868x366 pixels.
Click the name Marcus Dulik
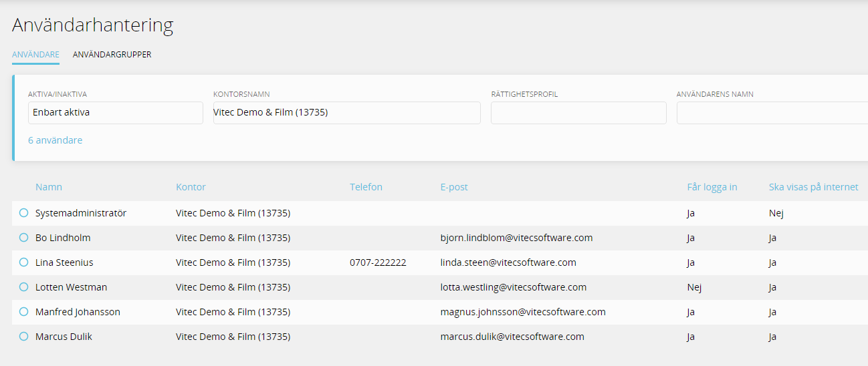pyautogui.click(x=64, y=337)
